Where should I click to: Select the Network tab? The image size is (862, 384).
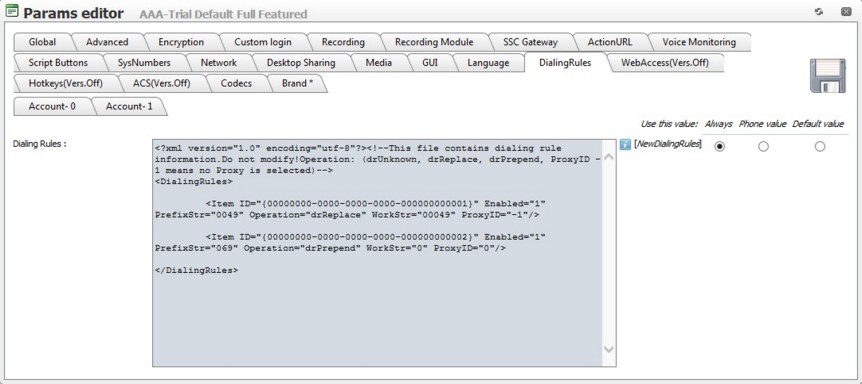click(218, 63)
